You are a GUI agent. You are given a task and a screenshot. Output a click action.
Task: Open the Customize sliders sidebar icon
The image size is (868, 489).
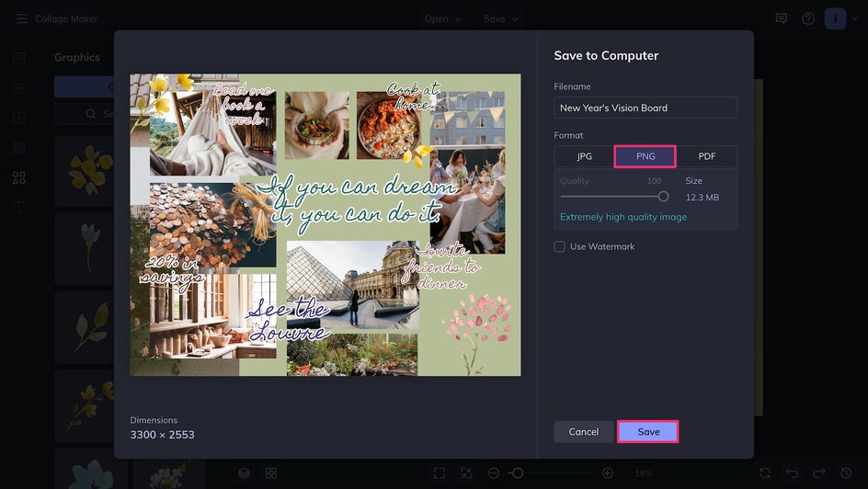(x=18, y=88)
